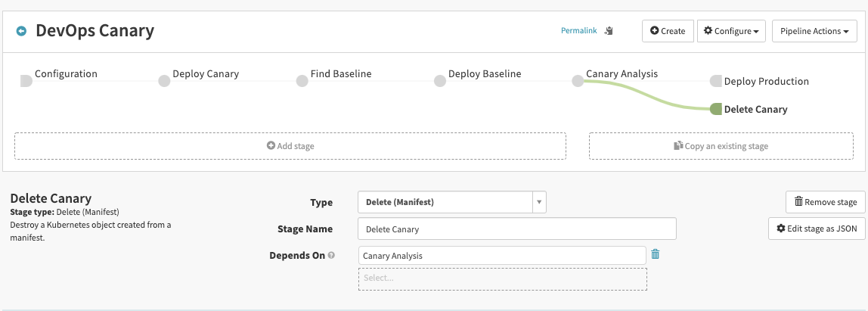Image resolution: width=868 pixels, height=311 pixels.
Task: Open the stage Type dropdown
Action: [x=451, y=202]
